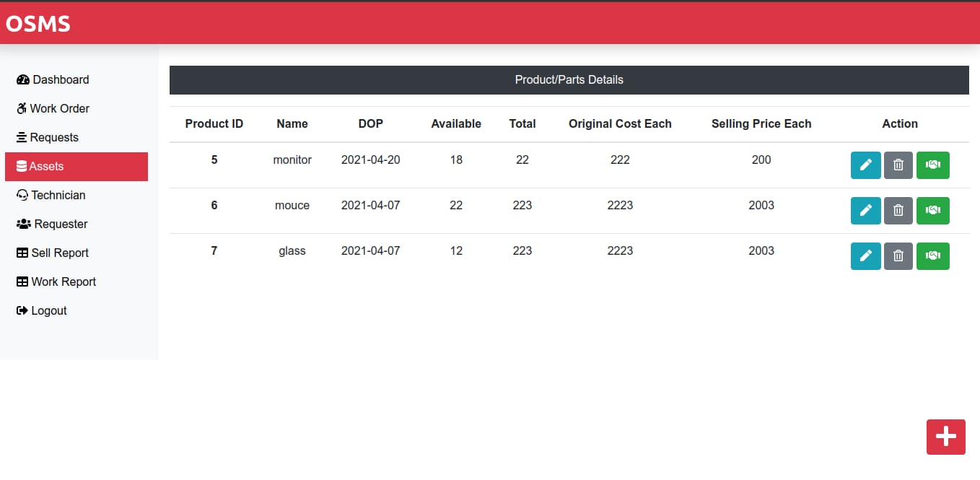The width and height of the screenshot is (980, 480).
Task: Sell the glass item via handshake icon
Action: (932, 256)
